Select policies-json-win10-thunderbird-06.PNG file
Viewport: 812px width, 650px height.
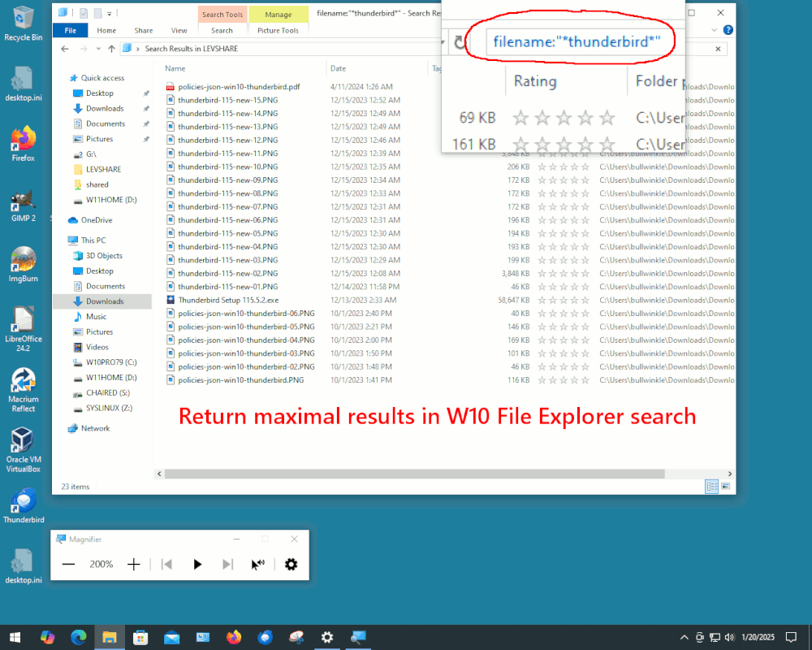pos(246,314)
